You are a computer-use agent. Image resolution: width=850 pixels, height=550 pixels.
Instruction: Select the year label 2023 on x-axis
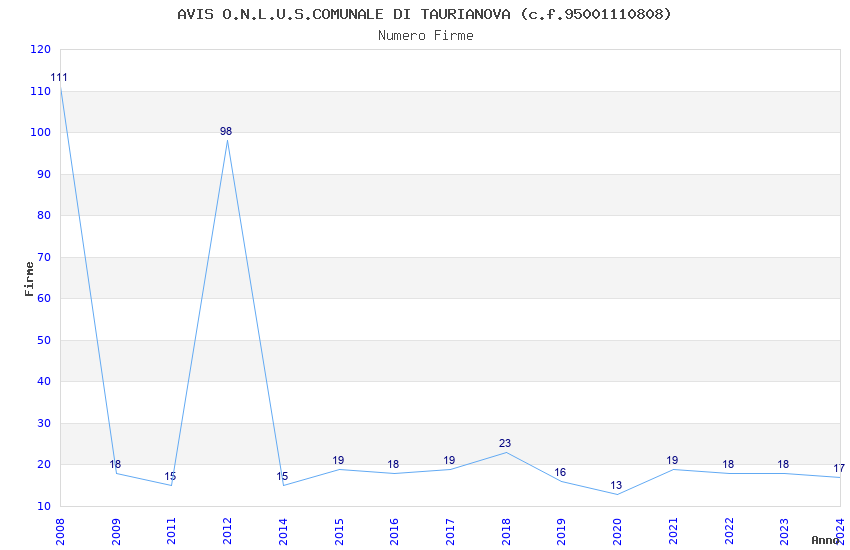point(784,532)
